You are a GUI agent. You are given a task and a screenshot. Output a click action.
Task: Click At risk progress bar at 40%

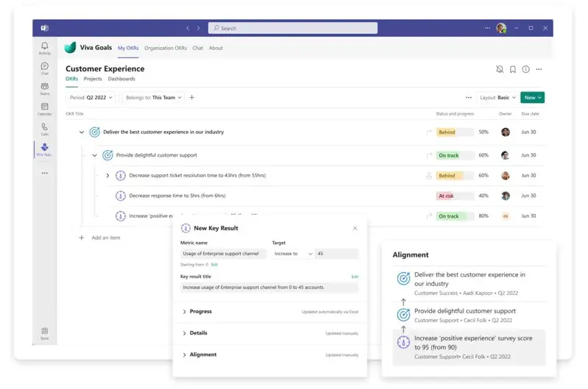pos(455,196)
